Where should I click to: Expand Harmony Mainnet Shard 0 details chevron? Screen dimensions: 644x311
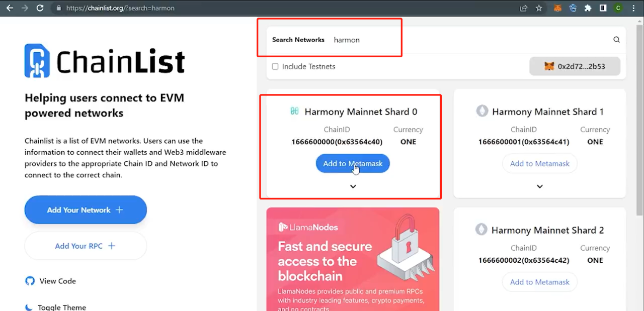pos(353,186)
